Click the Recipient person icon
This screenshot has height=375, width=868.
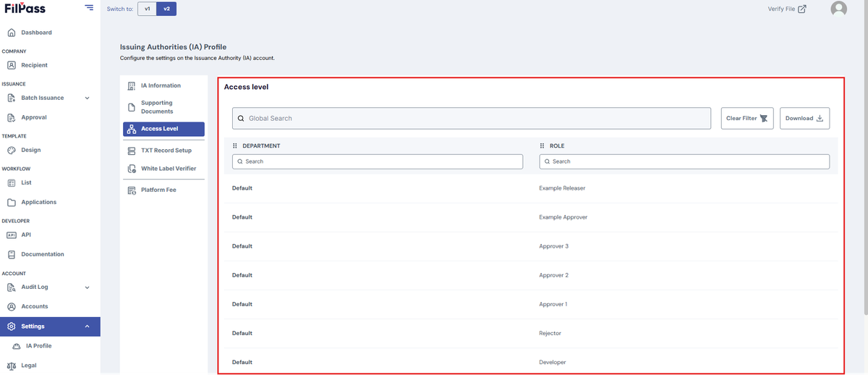tap(12, 65)
